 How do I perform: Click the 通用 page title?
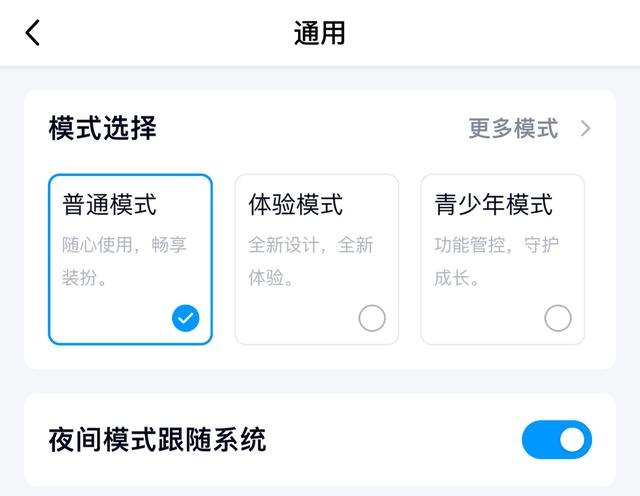click(320, 33)
